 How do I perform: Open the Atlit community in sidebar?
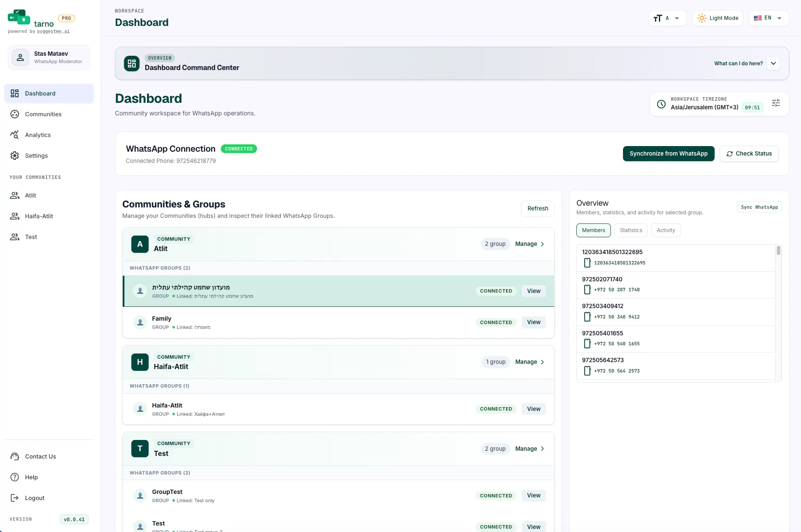(x=49, y=195)
